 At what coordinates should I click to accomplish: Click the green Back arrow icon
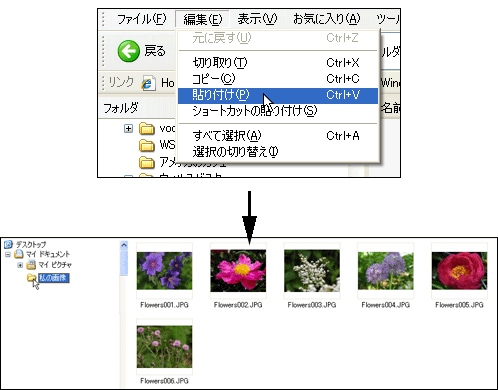pyautogui.click(x=128, y=51)
